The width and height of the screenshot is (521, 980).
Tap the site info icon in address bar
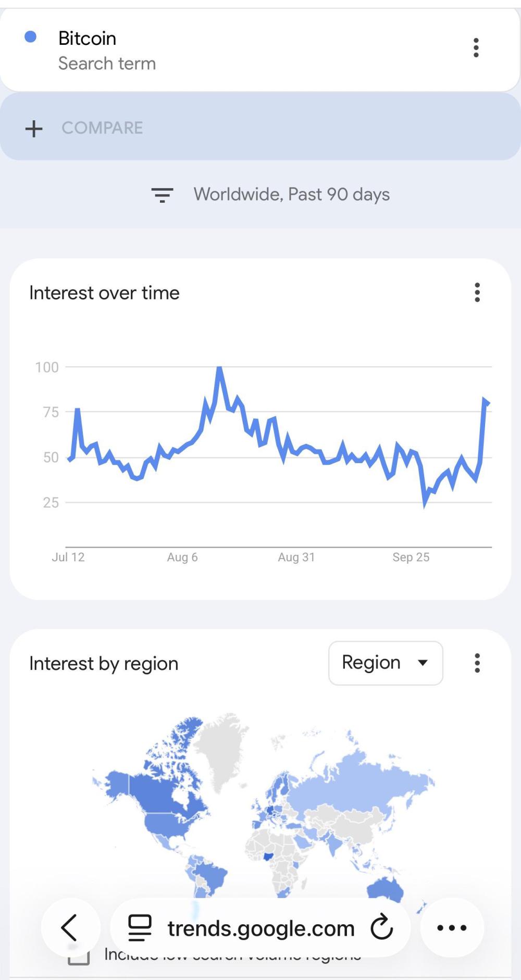140,928
